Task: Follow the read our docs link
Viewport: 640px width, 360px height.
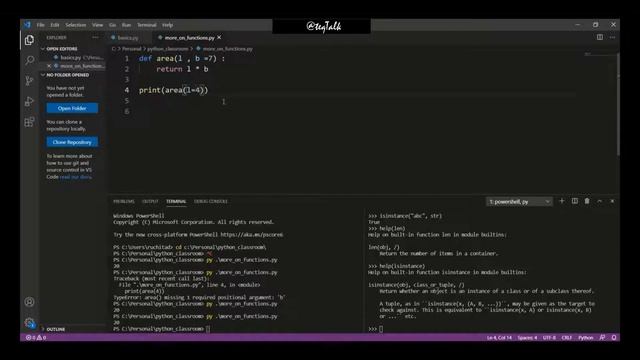Action: [76, 177]
